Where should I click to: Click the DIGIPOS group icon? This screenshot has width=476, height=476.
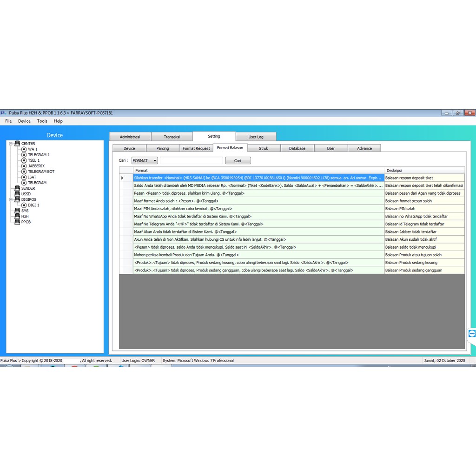tap(17, 199)
